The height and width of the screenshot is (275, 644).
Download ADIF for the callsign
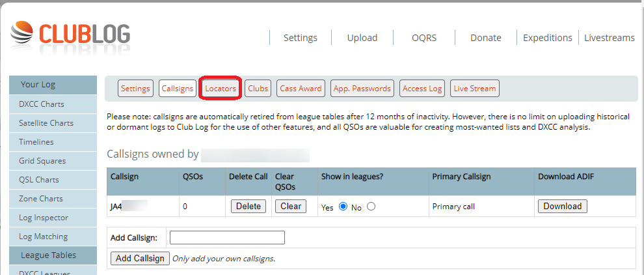(x=562, y=207)
